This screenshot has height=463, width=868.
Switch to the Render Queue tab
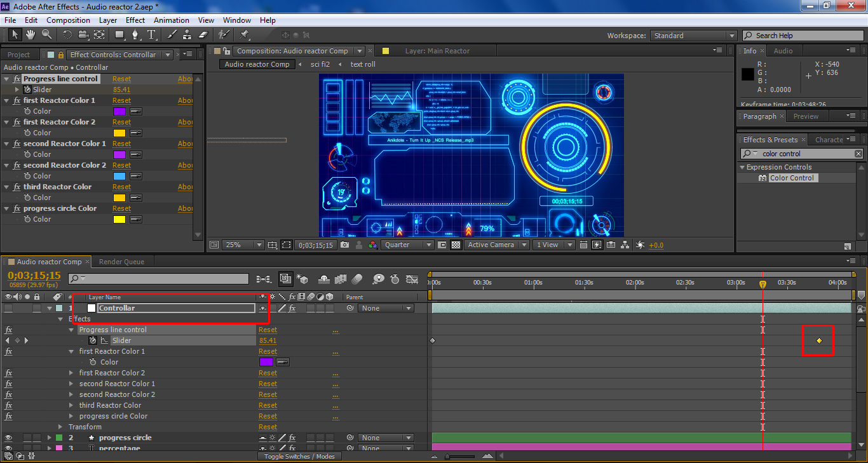tap(121, 262)
